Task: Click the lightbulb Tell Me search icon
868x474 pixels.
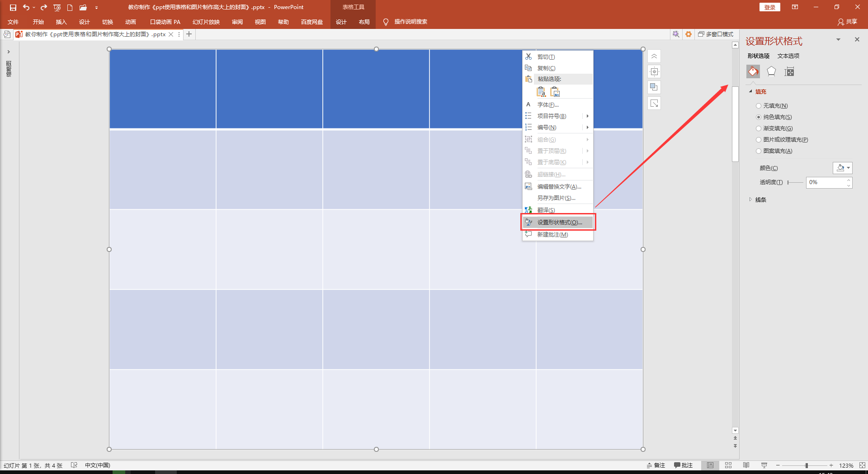Action: pyautogui.click(x=386, y=22)
